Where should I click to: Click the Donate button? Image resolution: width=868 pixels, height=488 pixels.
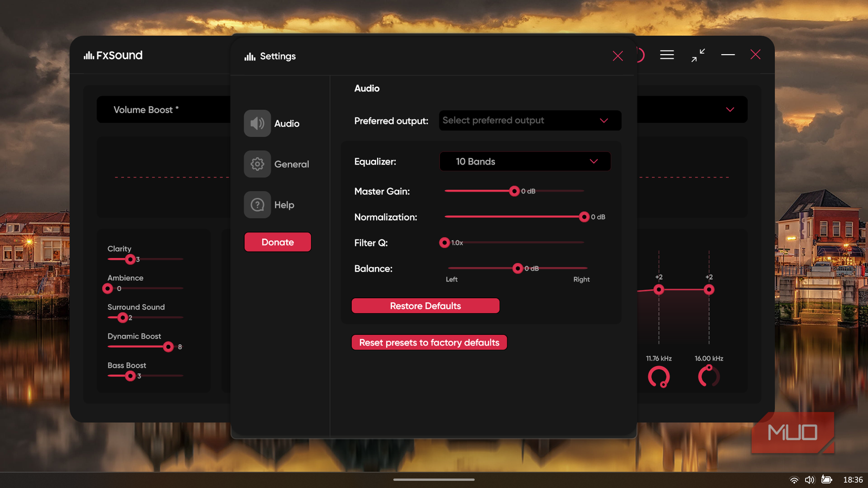tap(277, 242)
